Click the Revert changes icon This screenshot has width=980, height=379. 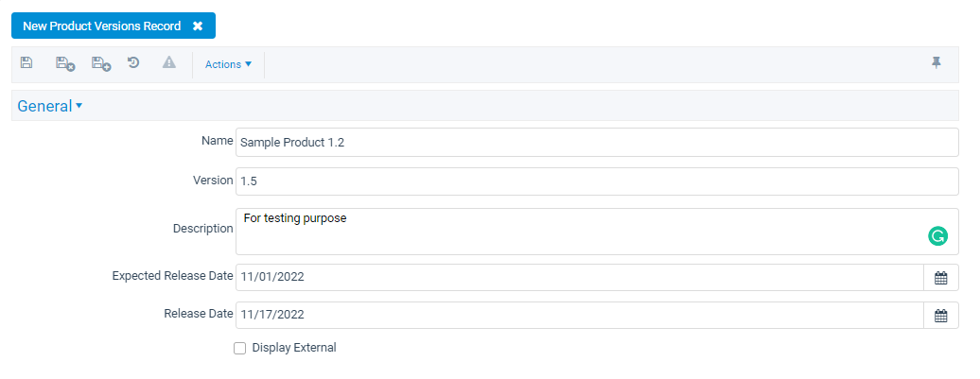click(x=133, y=62)
